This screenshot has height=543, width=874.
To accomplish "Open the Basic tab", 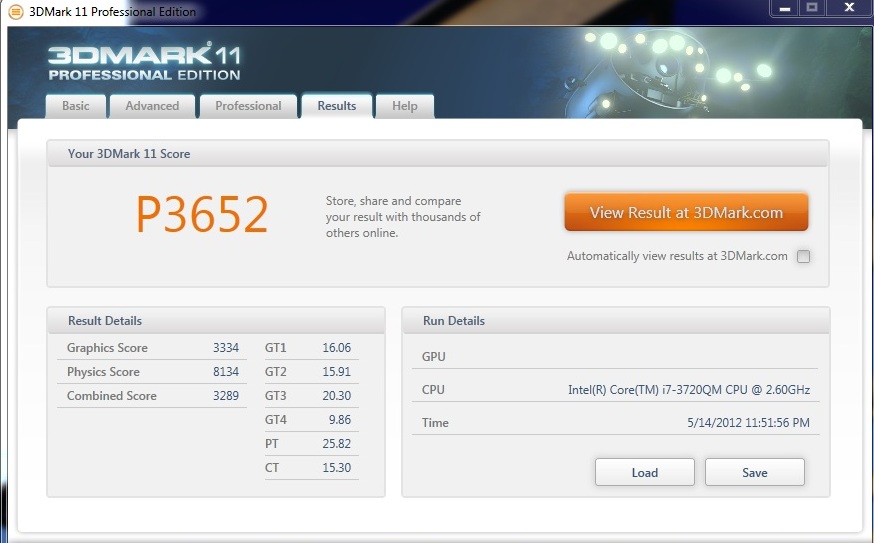I will [x=76, y=106].
